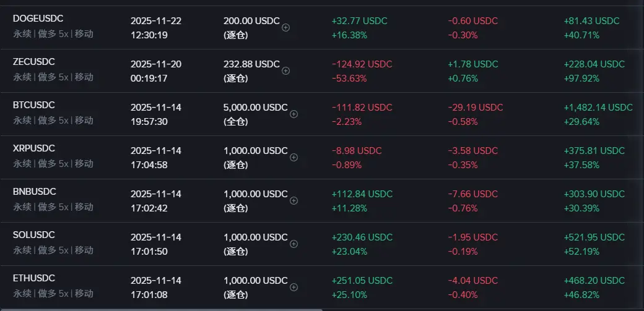Click the add-margin plus icon for ZECUSDC
644x311 pixels.
click(285, 70)
